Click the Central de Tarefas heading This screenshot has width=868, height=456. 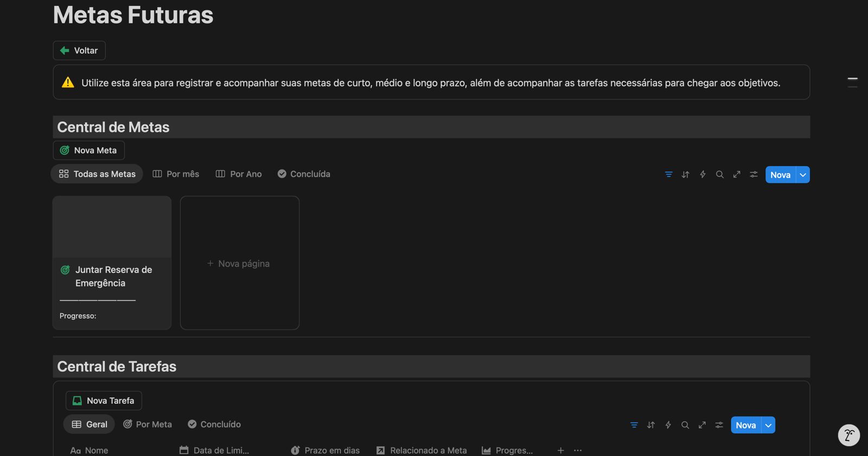[117, 366]
